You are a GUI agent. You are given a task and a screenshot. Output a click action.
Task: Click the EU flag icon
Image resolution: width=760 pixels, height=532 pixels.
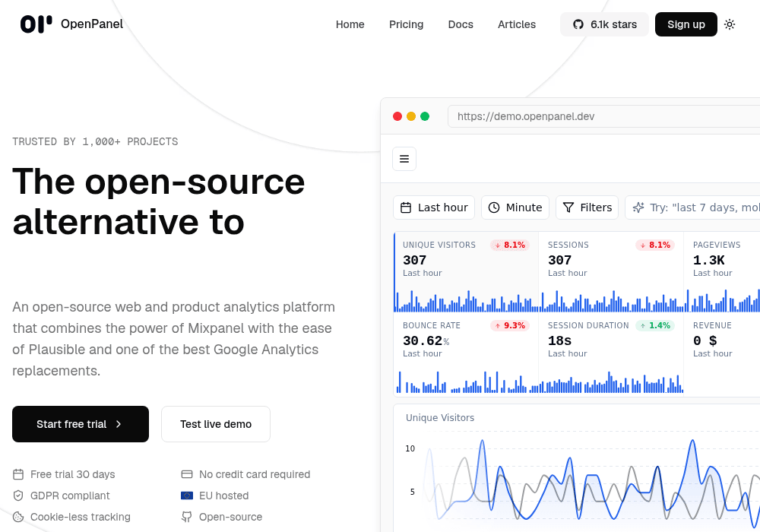[x=187, y=496]
